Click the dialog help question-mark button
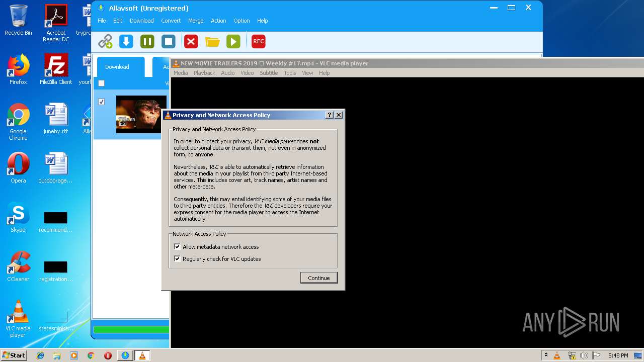This screenshot has width=644, height=362. click(330, 115)
